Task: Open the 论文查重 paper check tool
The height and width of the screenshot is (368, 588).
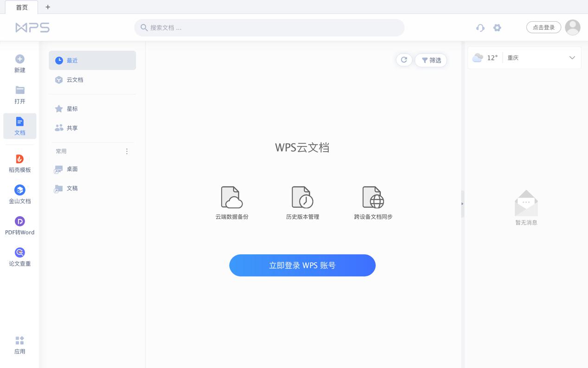Action: 19,257
